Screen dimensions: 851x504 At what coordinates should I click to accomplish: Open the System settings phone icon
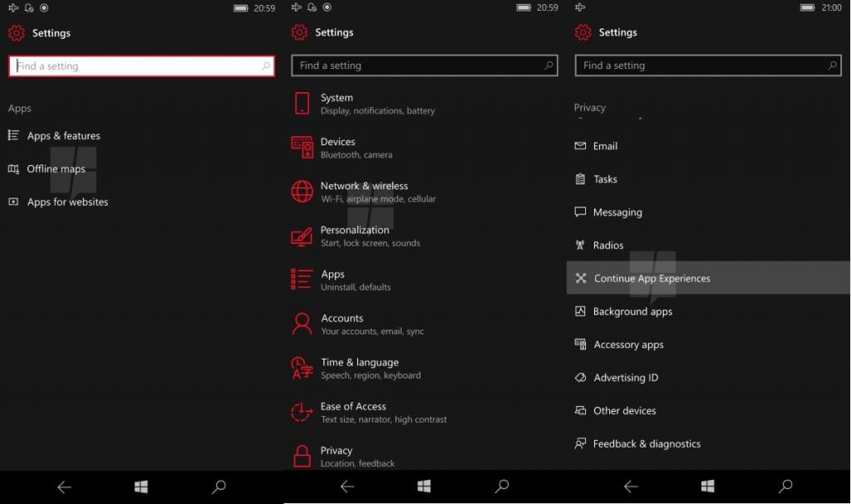302,104
